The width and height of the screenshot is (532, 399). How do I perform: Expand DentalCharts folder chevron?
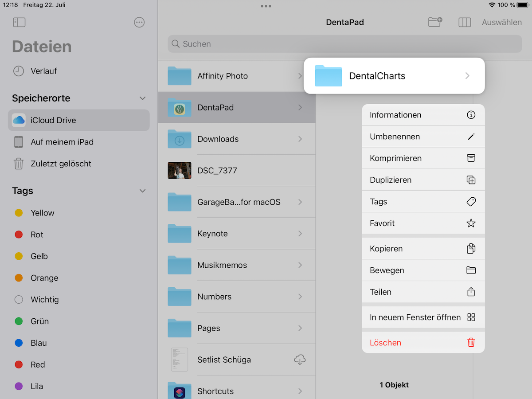pos(467,76)
